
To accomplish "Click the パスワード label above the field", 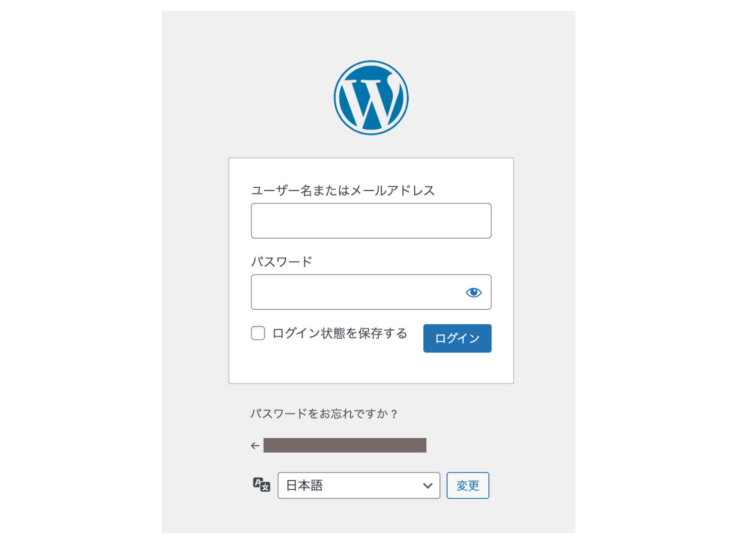I will pos(282,262).
